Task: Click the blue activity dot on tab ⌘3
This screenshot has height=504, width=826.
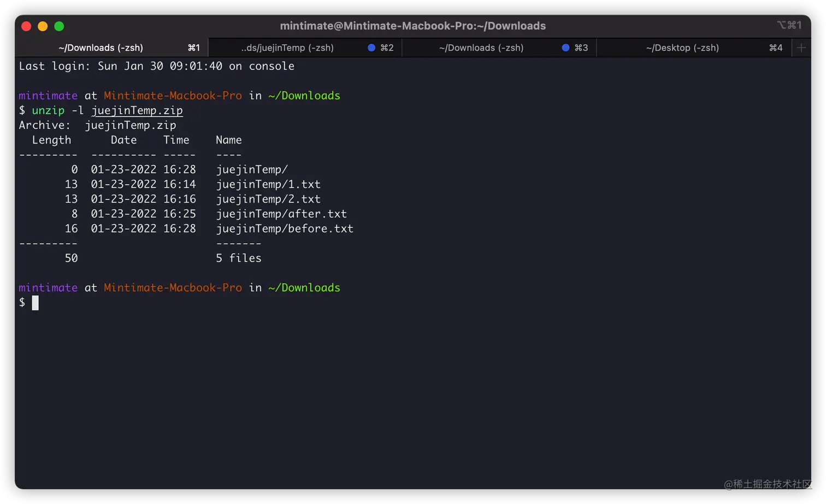Action: [x=565, y=48]
